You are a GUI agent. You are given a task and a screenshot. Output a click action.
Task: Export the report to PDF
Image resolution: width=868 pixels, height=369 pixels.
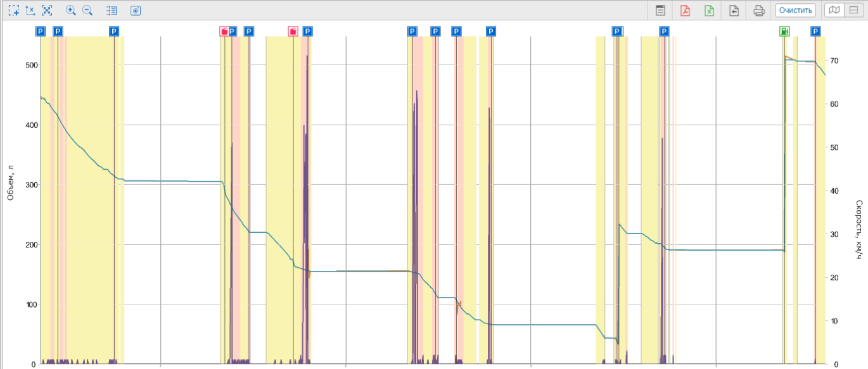pos(685,11)
